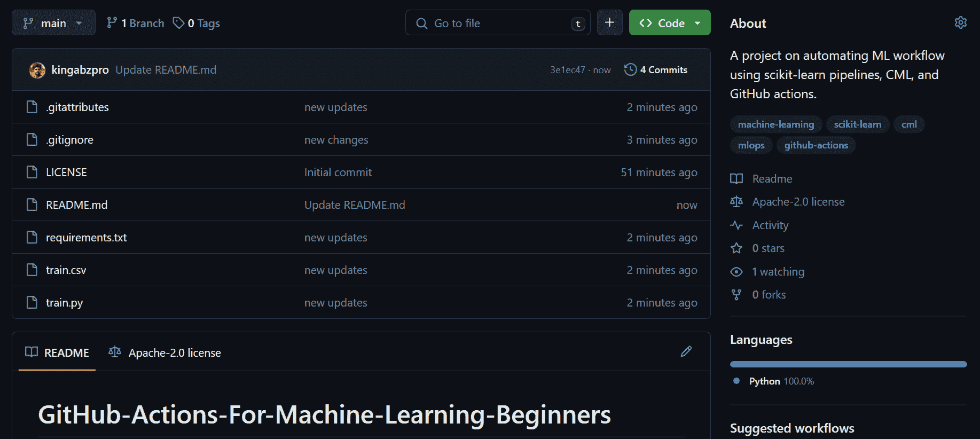Open the 1 watching link
The width and height of the screenshot is (980, 439).
778,272
